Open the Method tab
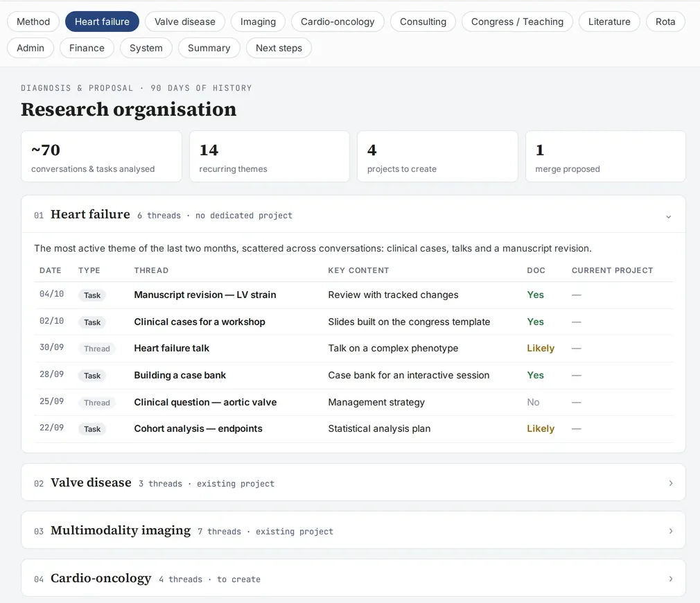The height and width of the screenshot is (603, 700). [x=33, y=21]
